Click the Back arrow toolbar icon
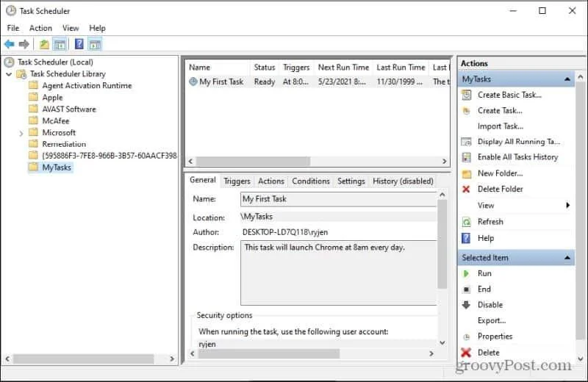 (x=10, y=44)
